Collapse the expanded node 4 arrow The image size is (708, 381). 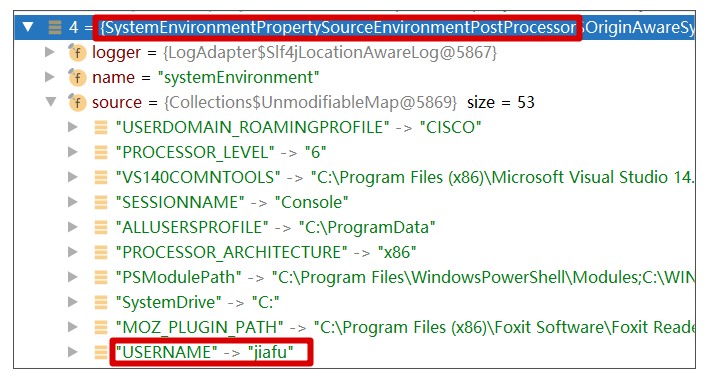click(28, 27)
